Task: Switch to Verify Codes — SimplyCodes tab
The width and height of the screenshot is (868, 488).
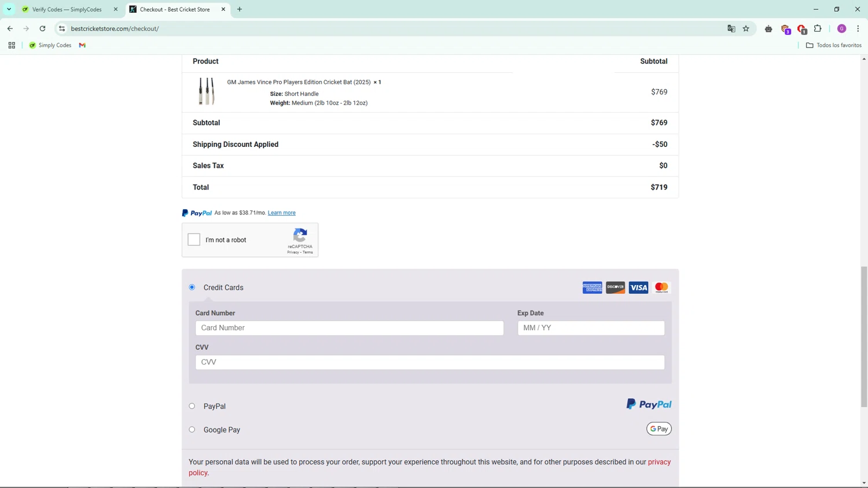Action: click(67, 9)
